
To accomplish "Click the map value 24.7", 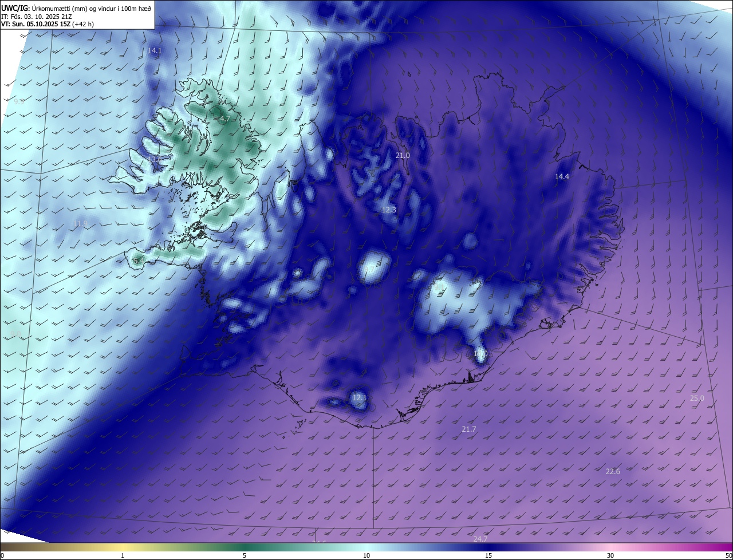I will coord(480,539).
